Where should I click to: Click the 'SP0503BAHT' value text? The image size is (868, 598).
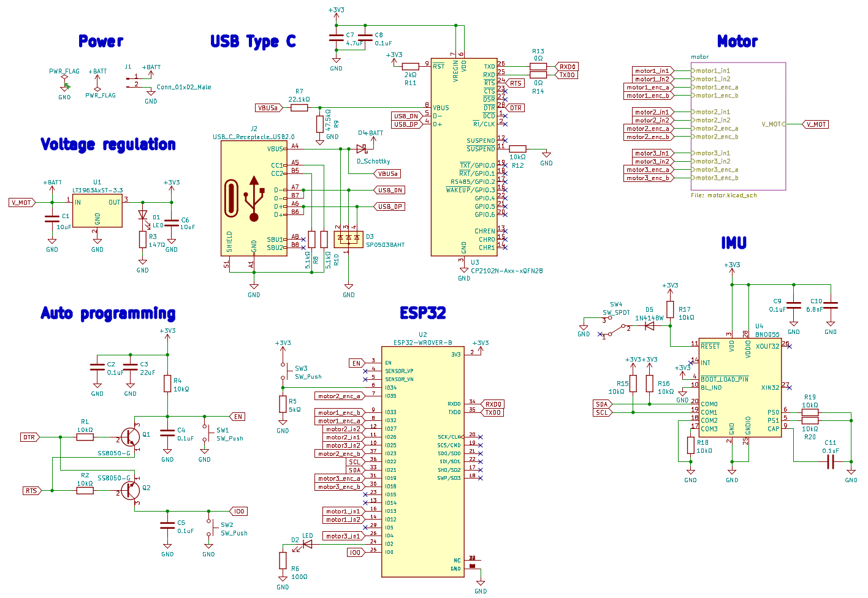point(385,244)
